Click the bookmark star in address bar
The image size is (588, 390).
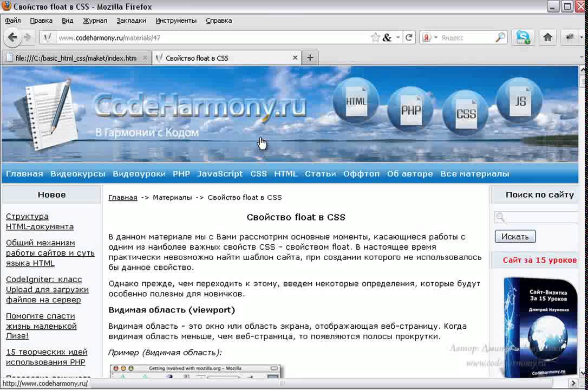pyautogui.click(x=375, y=38)
